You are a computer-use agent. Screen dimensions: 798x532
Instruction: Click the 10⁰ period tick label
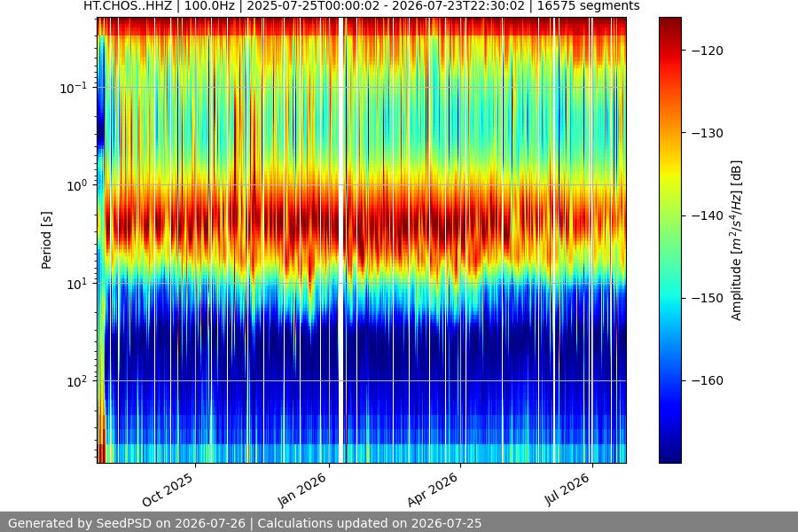click(x=77, y=185)
